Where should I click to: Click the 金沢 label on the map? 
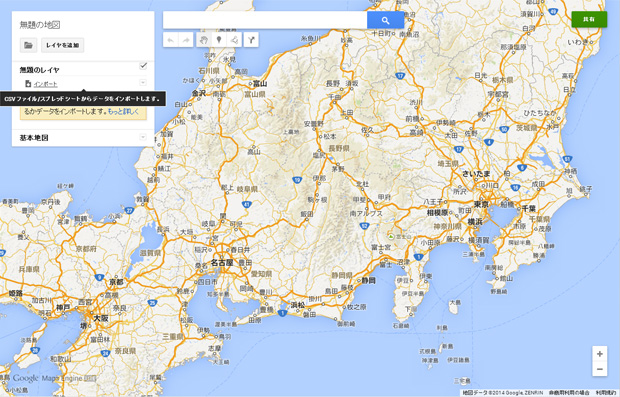[199, 93]
